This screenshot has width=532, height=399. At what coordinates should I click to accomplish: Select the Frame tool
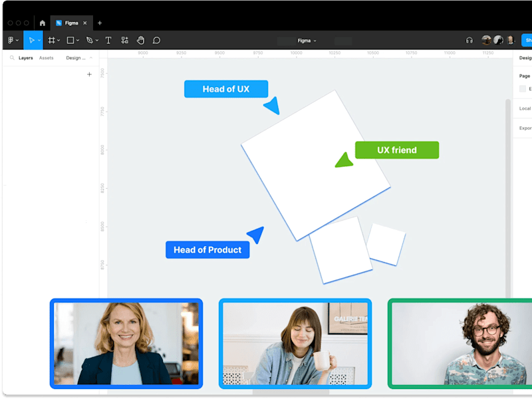coord(52,41)
